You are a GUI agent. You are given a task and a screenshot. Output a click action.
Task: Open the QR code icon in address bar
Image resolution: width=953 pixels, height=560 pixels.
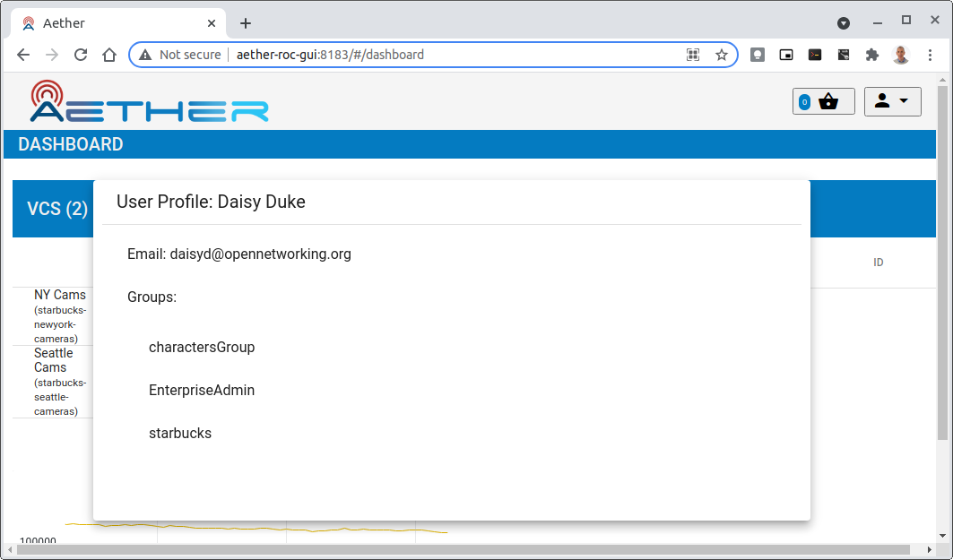(x=693, y=55)
